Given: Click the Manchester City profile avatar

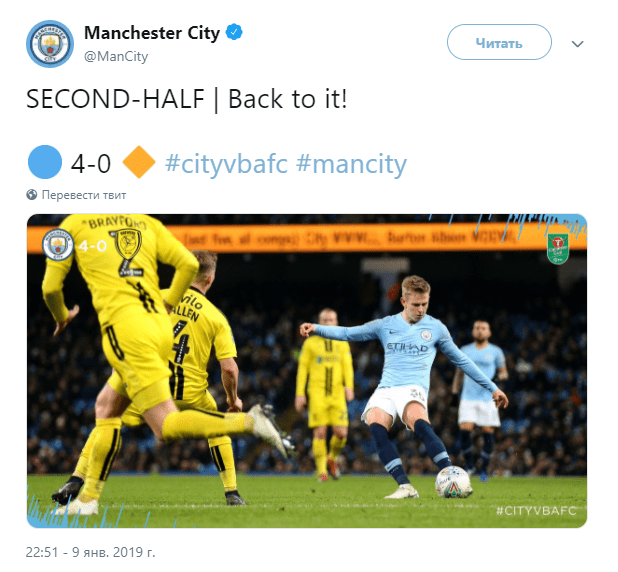Looking at the screenshot, I should point(50,44).
